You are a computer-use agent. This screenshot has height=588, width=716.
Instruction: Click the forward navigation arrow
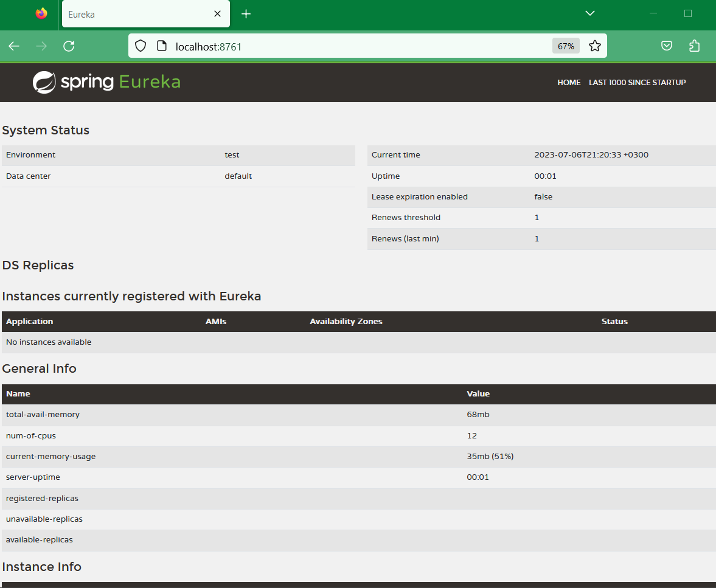(41, 46)
